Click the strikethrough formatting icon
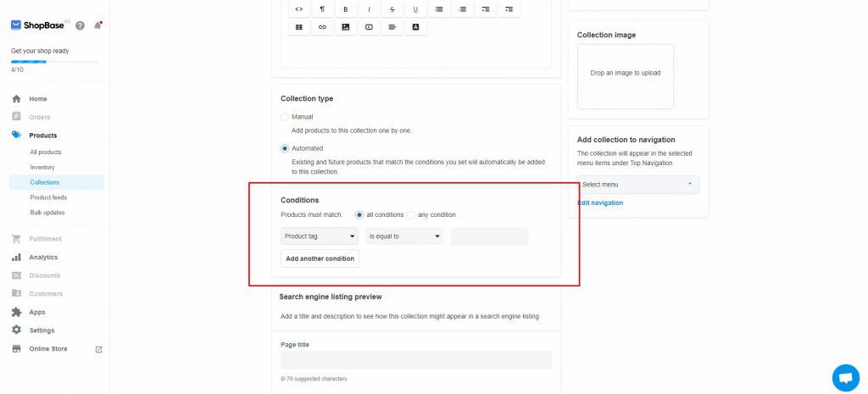This screenshot has height=394, width=868. [392, 9]
